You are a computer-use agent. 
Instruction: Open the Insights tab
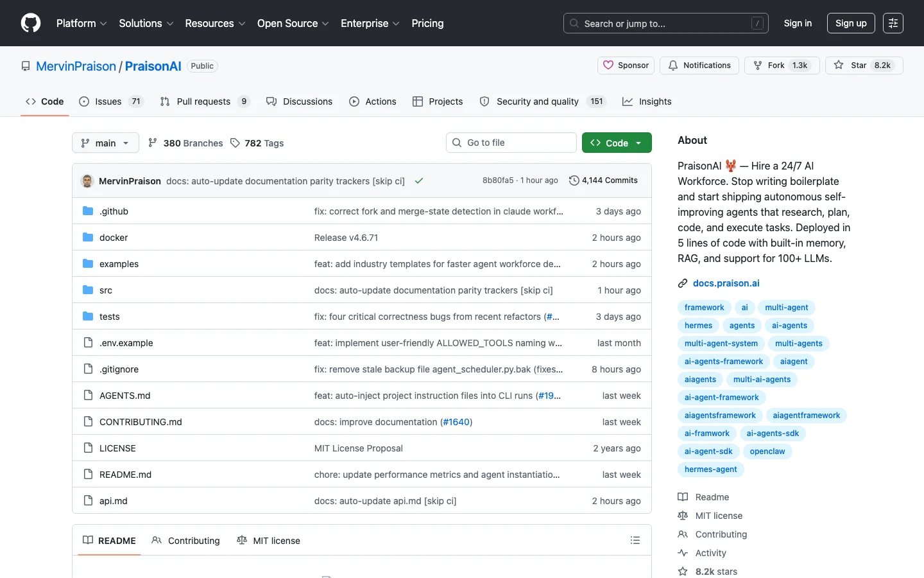pyautogui.click(x=647, y=101)
